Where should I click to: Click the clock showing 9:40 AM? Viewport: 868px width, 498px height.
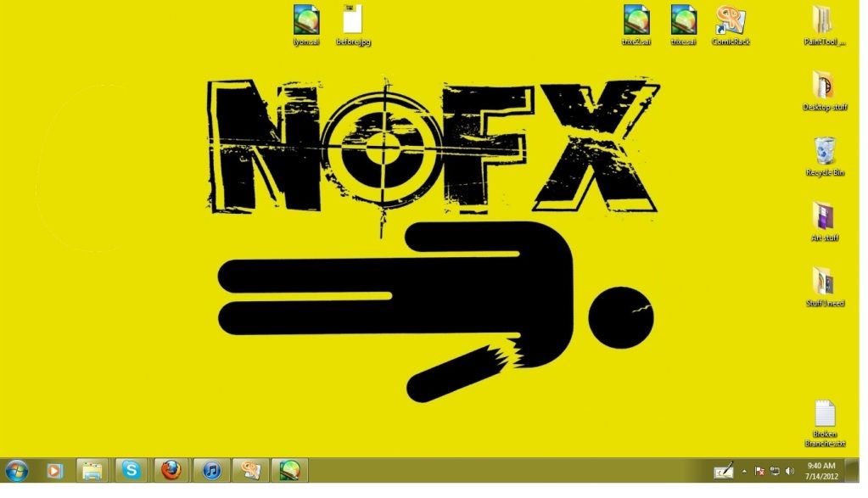pos(821,471)
